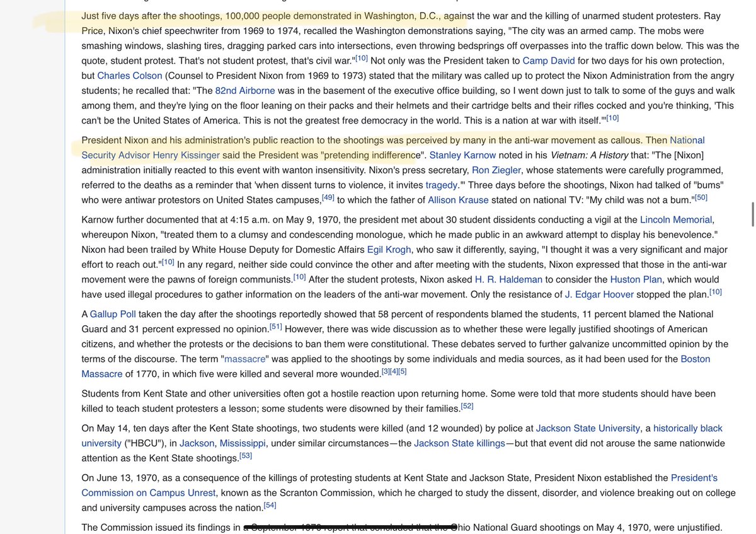The height and width of the screenshot is (534, 756).
Task: Follow the 'massacre' link in quotes
Action: coord(244,359)
